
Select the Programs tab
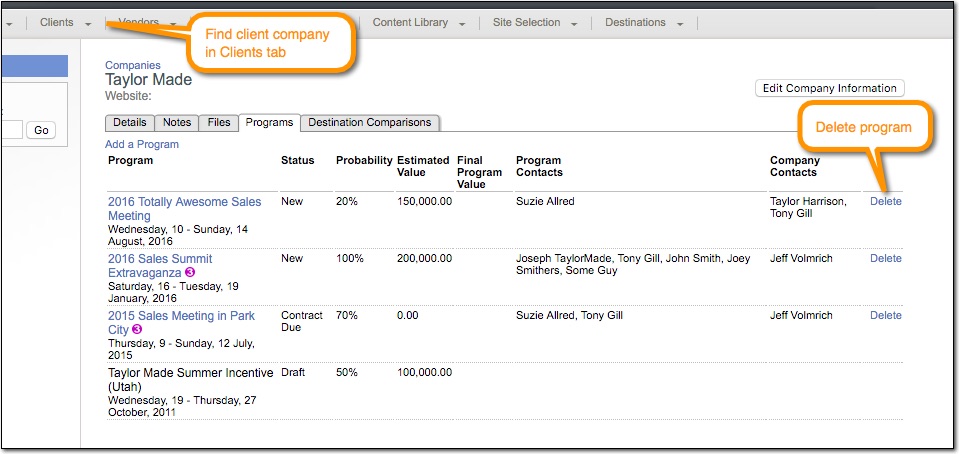pyautogui.click(x=269, y=122)
